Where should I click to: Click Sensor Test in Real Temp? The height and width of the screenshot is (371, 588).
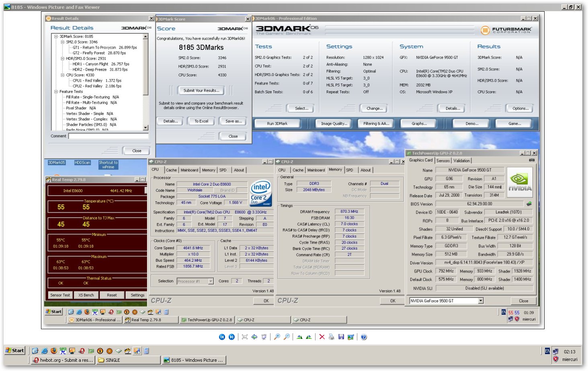click(60, 295)
